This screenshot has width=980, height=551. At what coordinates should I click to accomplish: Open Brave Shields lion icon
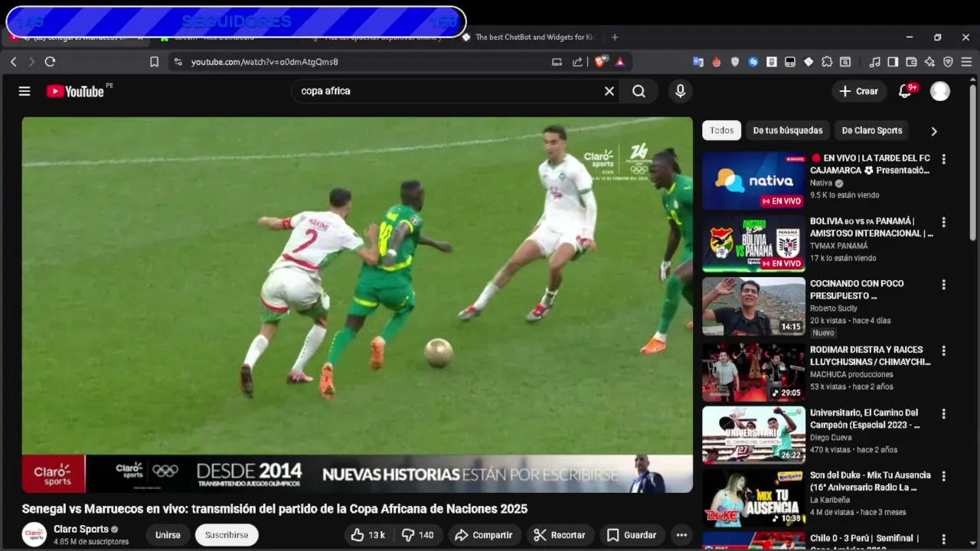[x=602, y=62]
